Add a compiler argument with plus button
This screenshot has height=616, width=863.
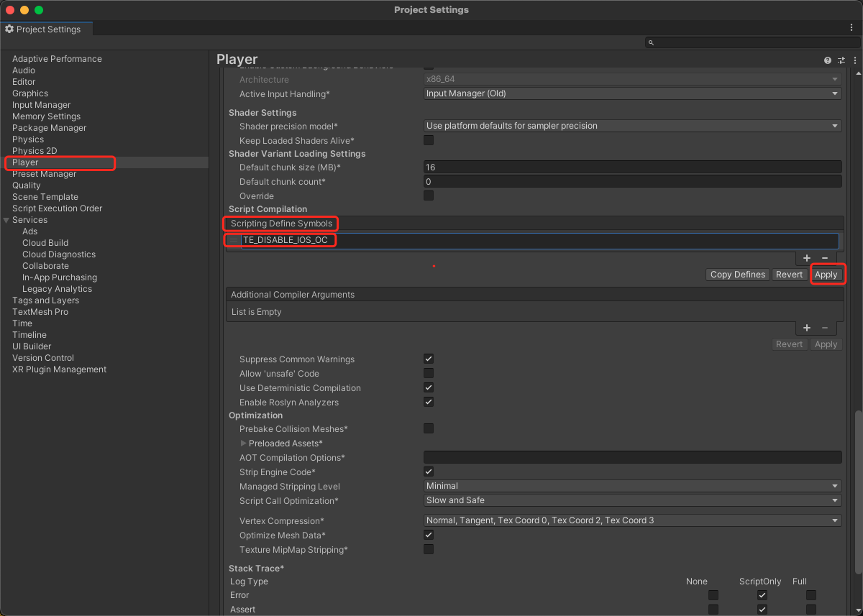pyautogui.click(x=807, y=328)
